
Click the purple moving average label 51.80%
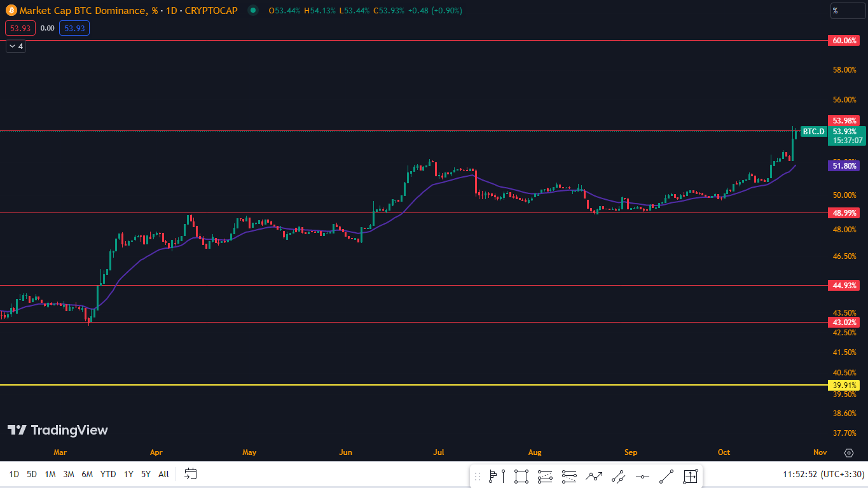[845, 165]
